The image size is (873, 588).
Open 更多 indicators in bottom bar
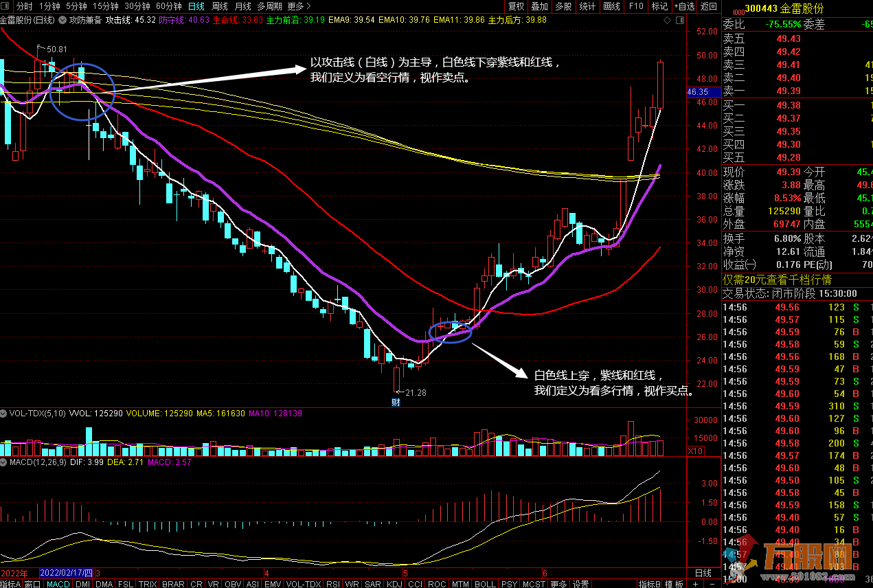pyautogui.click(x=559, y=584)
